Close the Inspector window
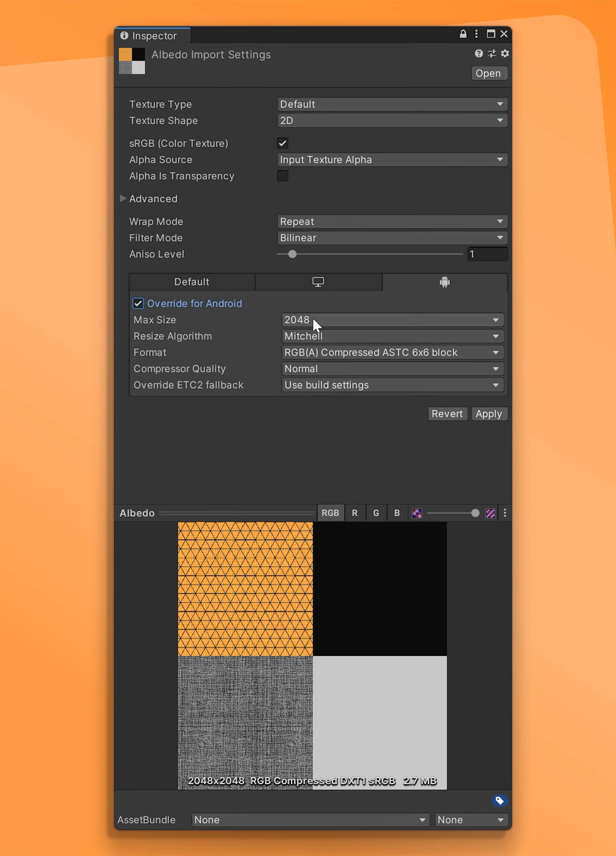Image resolution: width=616 pixels, height=856 pixels. [x=504, y=34]
